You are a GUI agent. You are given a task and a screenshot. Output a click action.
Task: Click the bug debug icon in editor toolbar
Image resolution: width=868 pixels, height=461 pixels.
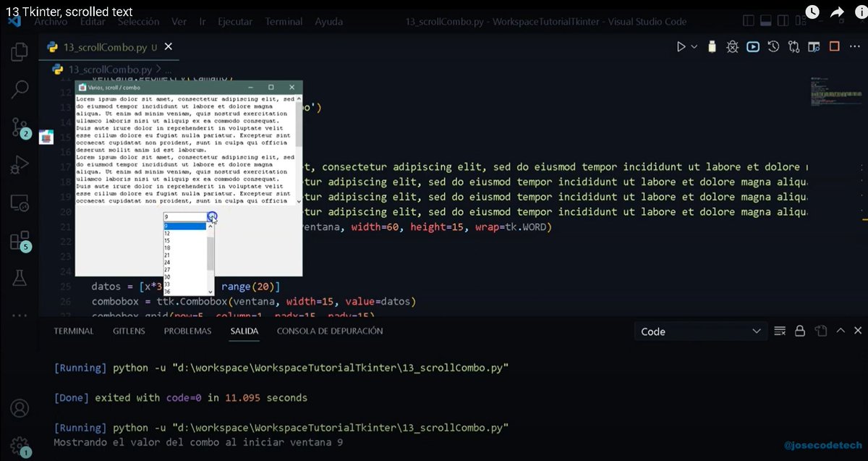click(x=733, y=47)
